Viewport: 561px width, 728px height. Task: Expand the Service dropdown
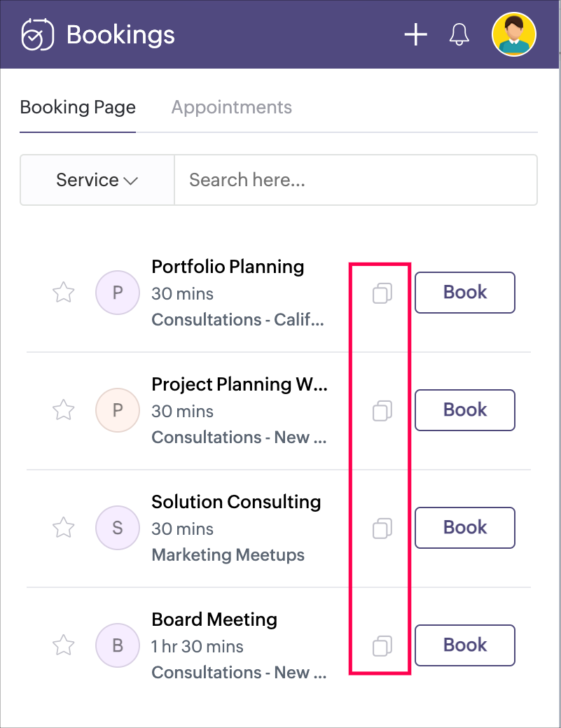click(97, 180)
